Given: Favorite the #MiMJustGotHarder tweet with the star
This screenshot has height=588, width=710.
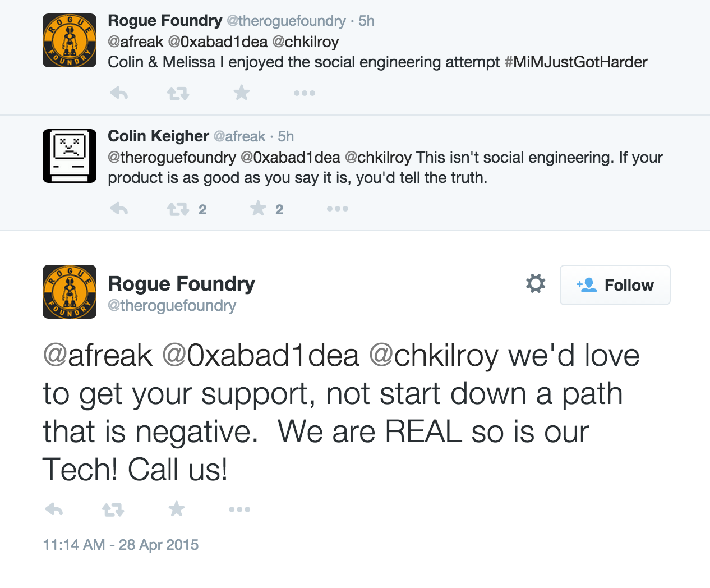Looking at the screenshot, I should (x=241, y=93).
